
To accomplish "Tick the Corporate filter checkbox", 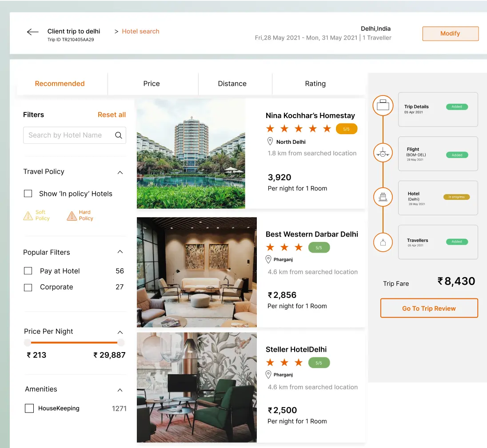I will click(28, 287).
